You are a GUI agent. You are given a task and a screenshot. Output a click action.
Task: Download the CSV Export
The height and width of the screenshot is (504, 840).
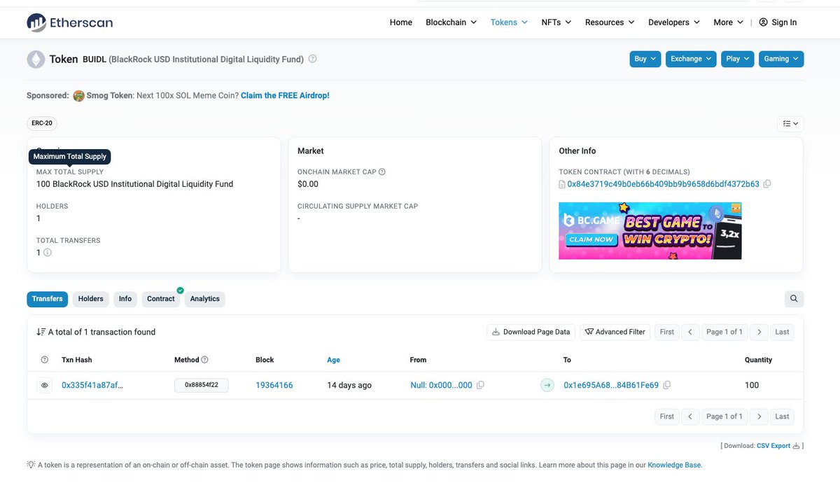(x=773, y=446)
